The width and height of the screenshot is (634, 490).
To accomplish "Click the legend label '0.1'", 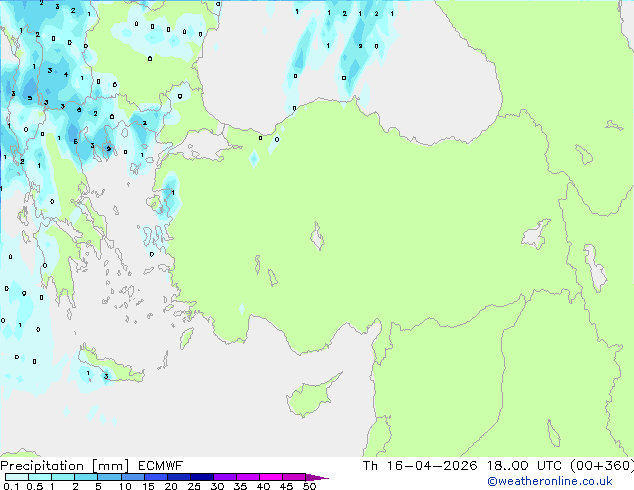I will click(x=11, y=486).
